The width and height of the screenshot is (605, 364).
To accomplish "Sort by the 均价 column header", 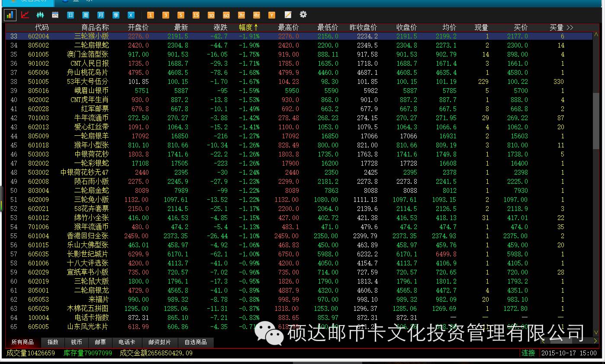I will 449,27.
